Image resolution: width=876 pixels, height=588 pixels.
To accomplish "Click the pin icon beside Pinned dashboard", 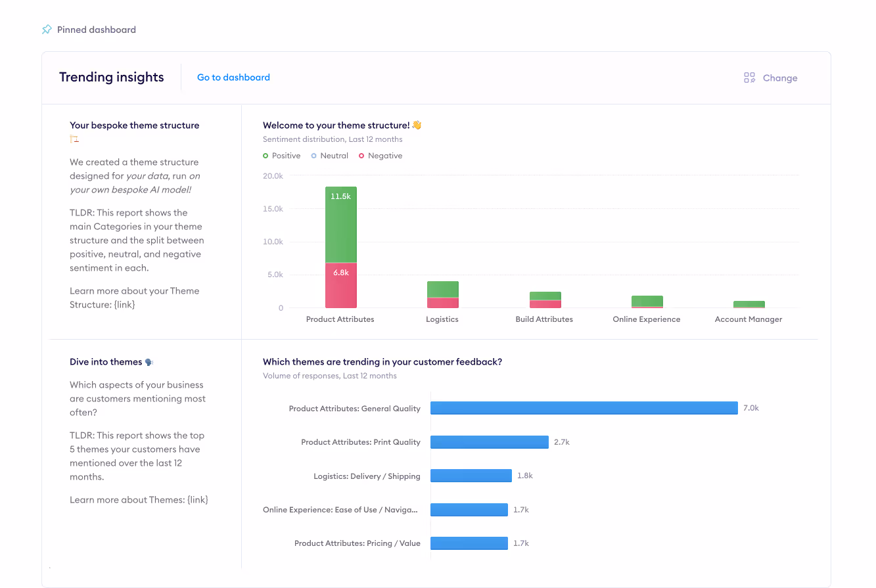I will [x=47, y=30].
